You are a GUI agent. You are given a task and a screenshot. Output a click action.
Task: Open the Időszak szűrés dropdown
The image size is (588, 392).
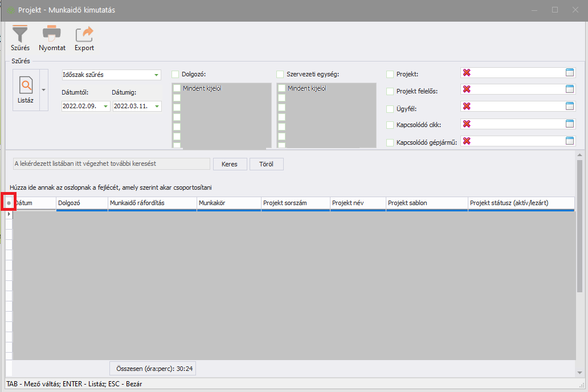[x=156, y=75]
